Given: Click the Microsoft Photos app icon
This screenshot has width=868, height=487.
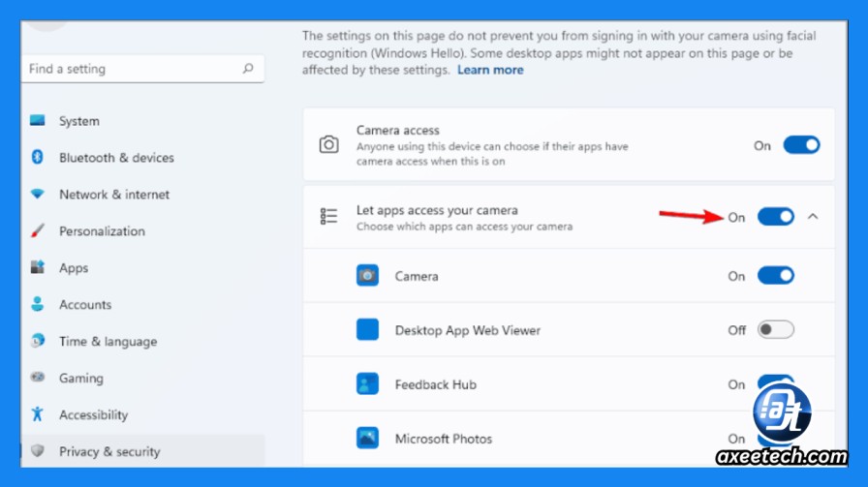Looking at the screenshot, I should pos(367,439).
